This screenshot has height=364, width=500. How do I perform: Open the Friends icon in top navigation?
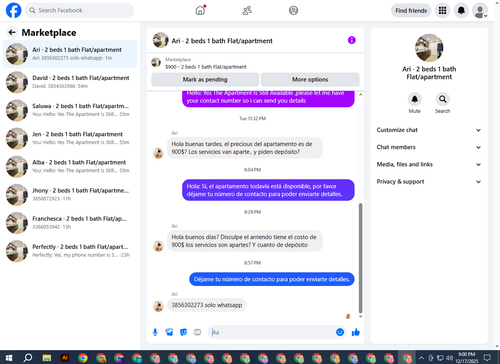(x=247, y=10)
